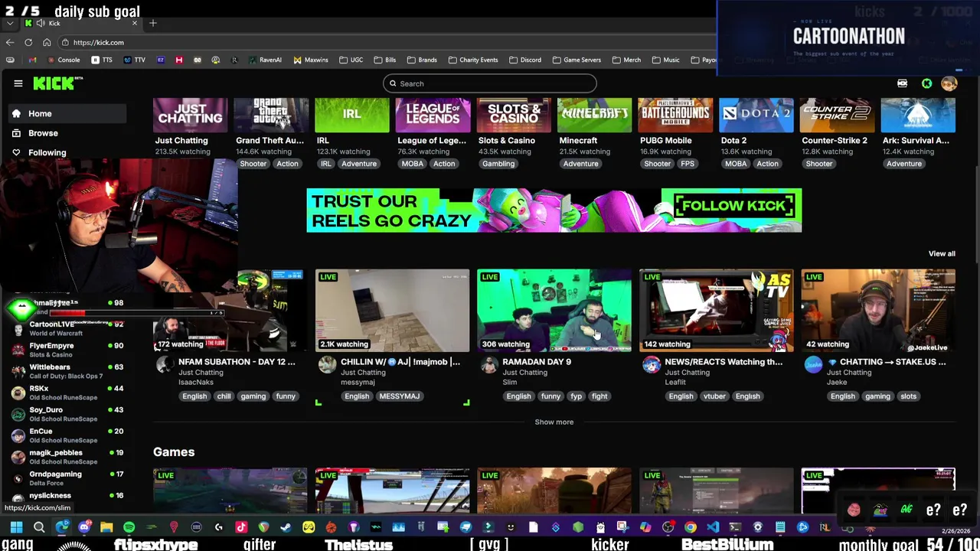This screenshot has width=980, height=551.
Task: Expand the Bills bookmark folder
Action: (x=384, y=60)
